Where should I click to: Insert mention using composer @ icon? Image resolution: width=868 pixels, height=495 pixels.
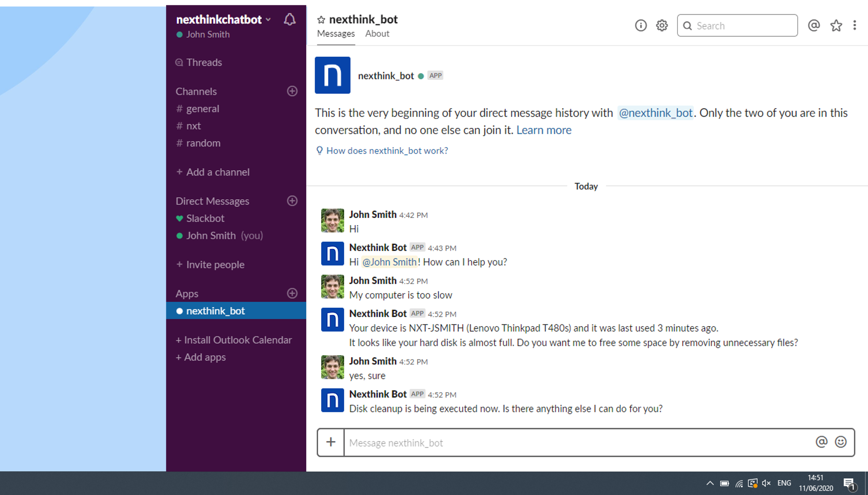pyautogui.click(x=821, y=442)
